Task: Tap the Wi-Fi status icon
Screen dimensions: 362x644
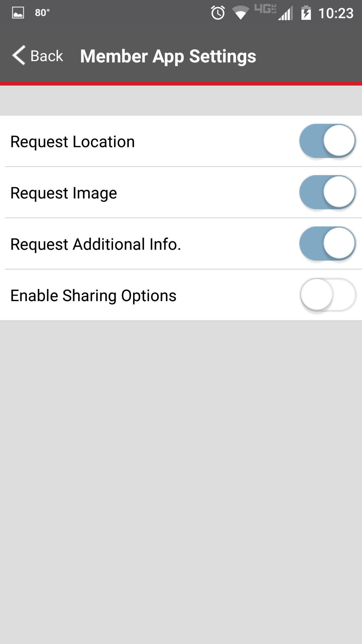Action: [240, 13]
